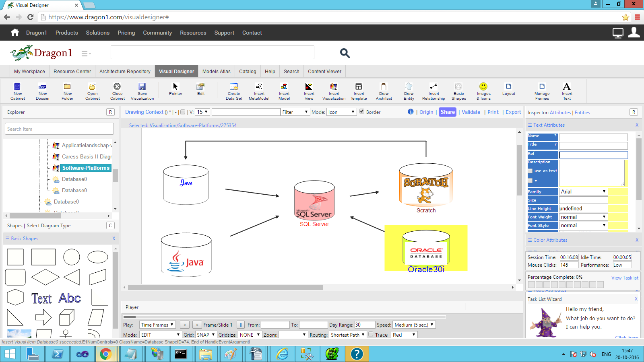644x362 pixels.
Task: Select the circle basic shape
Action: click(72, 257)
